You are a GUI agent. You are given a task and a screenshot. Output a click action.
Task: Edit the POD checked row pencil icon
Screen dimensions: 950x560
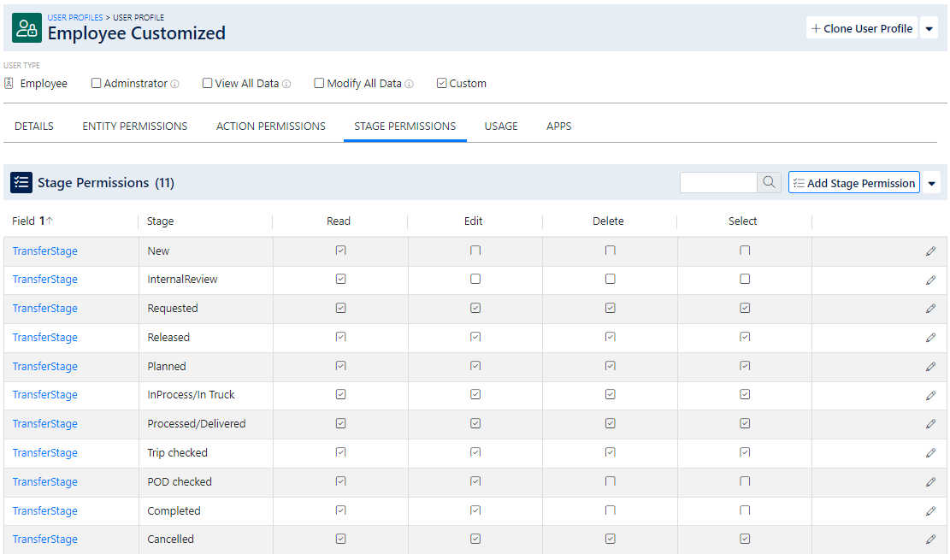[930, 482]
